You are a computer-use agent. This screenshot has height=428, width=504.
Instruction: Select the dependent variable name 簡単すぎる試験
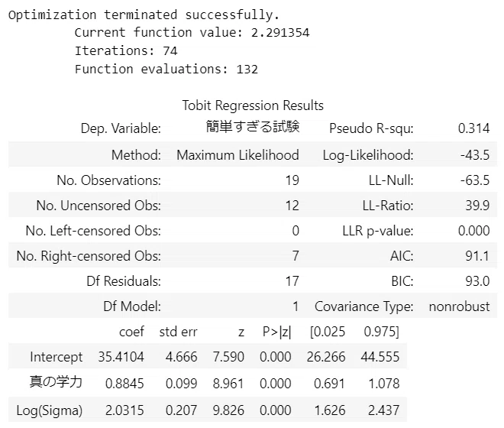point(253,127)
